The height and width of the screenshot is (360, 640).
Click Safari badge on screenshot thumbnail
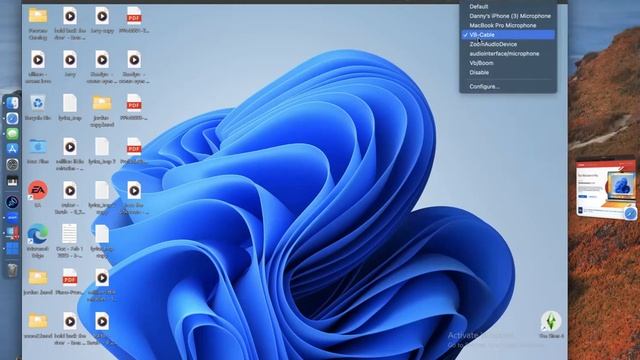(x=630, y=213)
